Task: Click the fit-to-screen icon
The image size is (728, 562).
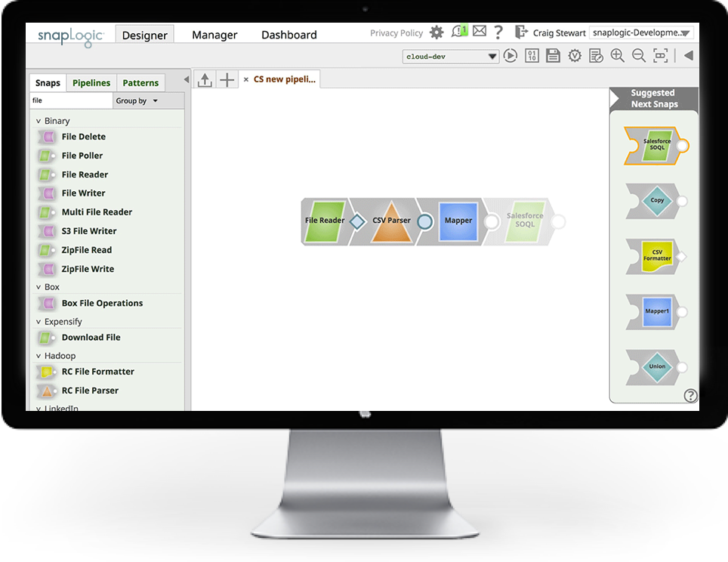Action: [x=660, y=56]
